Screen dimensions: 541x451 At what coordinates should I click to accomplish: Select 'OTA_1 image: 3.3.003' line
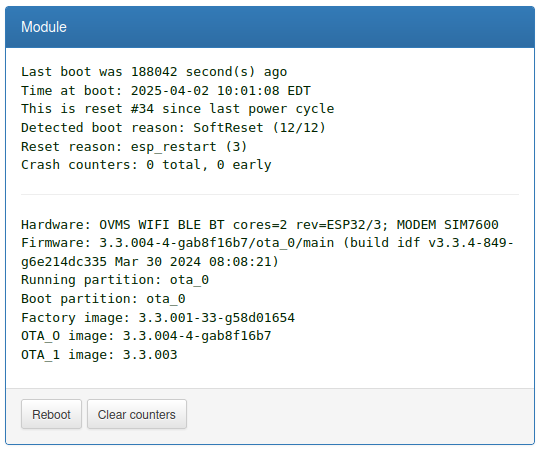[x=99, y=355]
